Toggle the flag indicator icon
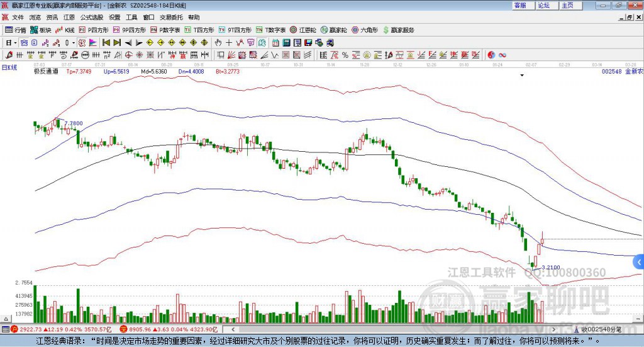The image size is (644, 347). coord(93,43)
